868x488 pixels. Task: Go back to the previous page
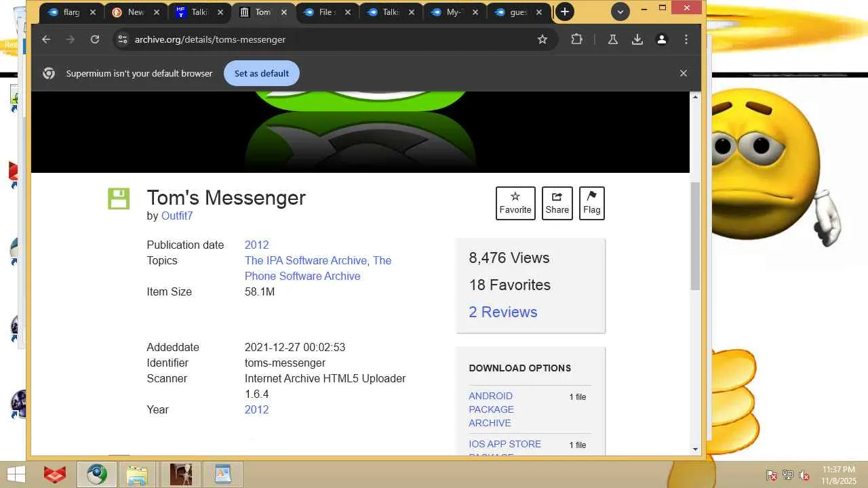(x=46, y=39)
